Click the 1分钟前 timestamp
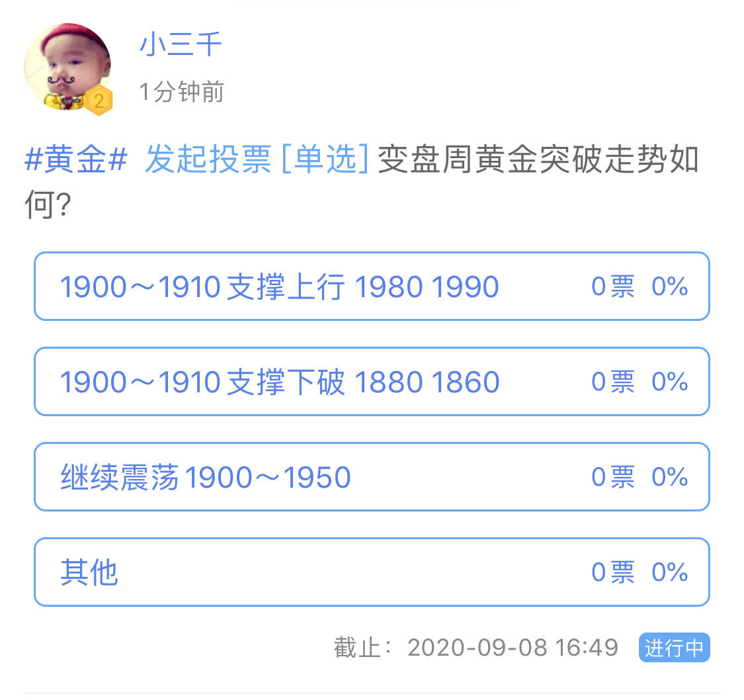744x700 pixels. 181,91
